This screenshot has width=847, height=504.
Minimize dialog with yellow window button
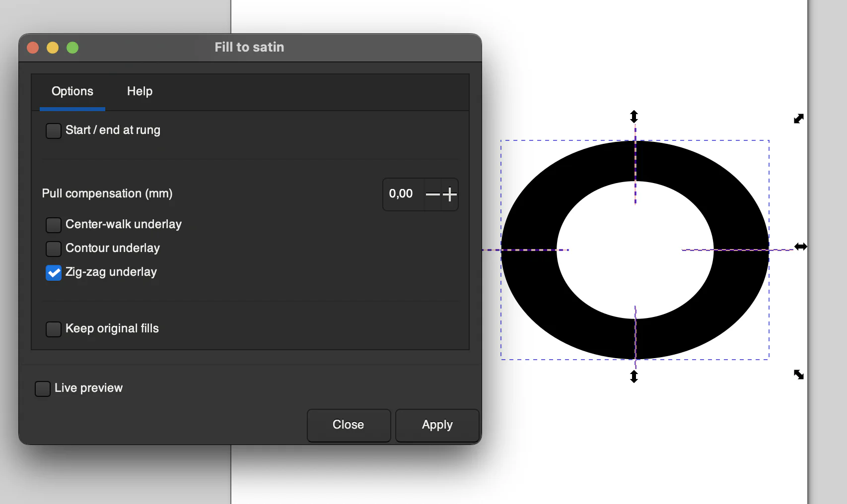pos(53,48)
